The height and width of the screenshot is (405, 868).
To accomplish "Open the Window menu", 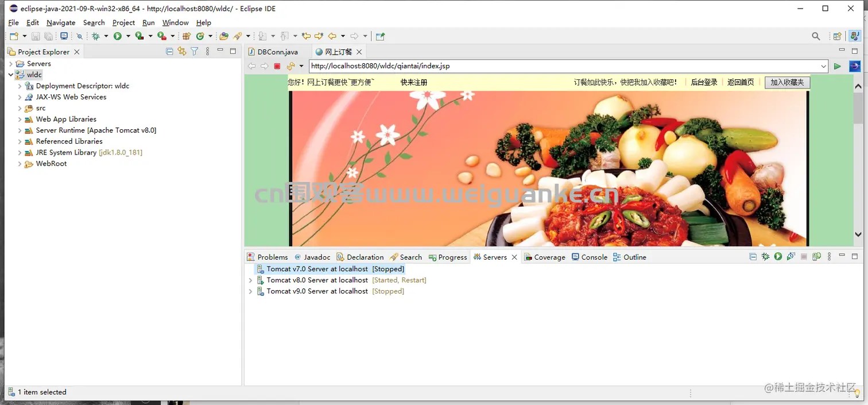I will [175, 22].
